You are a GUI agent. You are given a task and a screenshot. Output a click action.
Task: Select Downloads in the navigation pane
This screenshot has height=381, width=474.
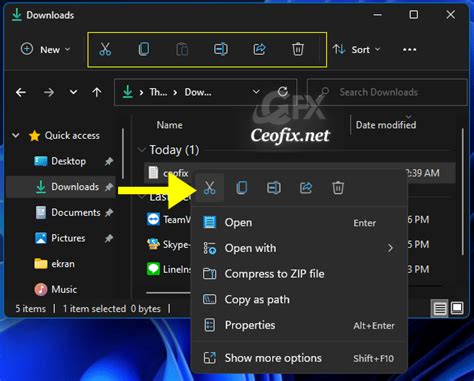tap(61, 187)
